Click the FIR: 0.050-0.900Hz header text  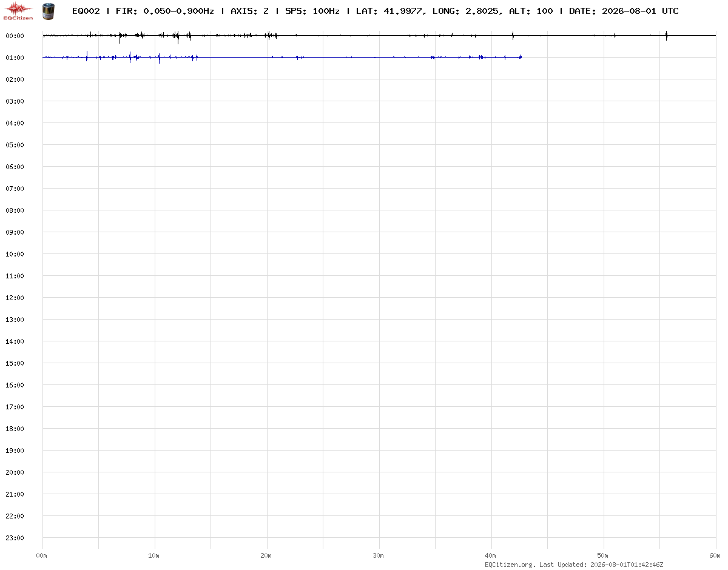click(164, 11)
